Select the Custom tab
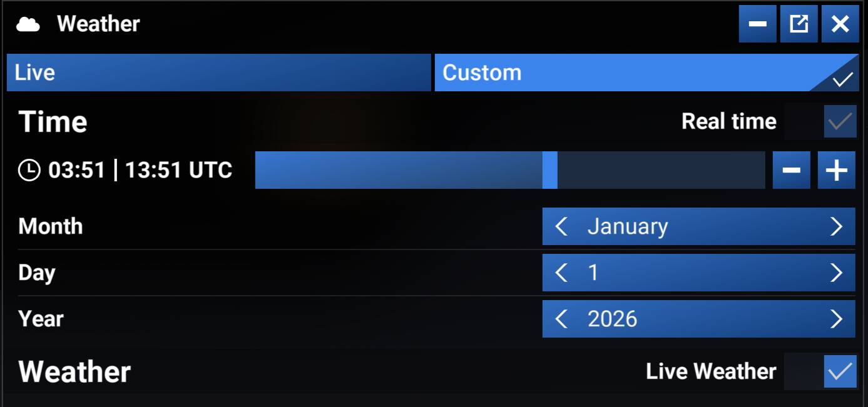868x407 pixels. coord(646,73)
